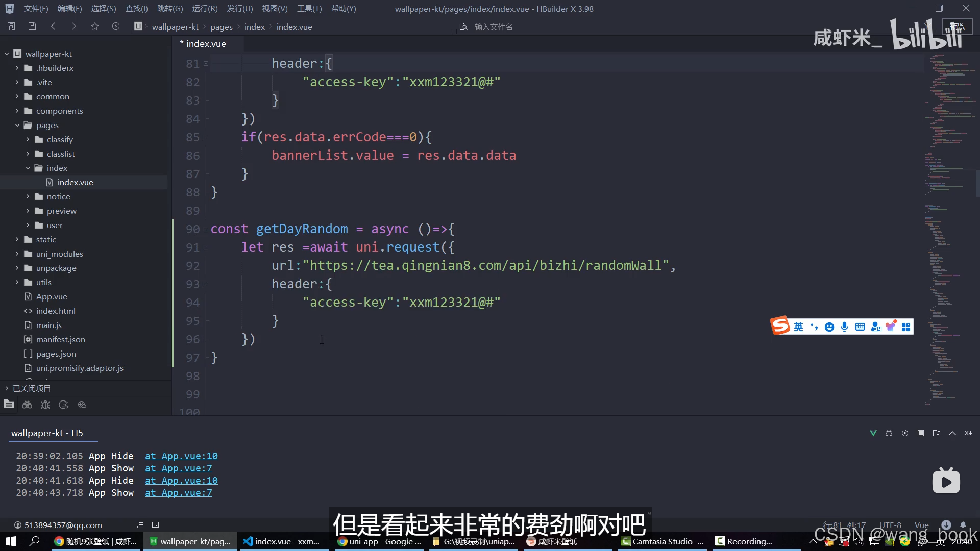Click the UTF-8 encoding in status bar

point(890,525)
